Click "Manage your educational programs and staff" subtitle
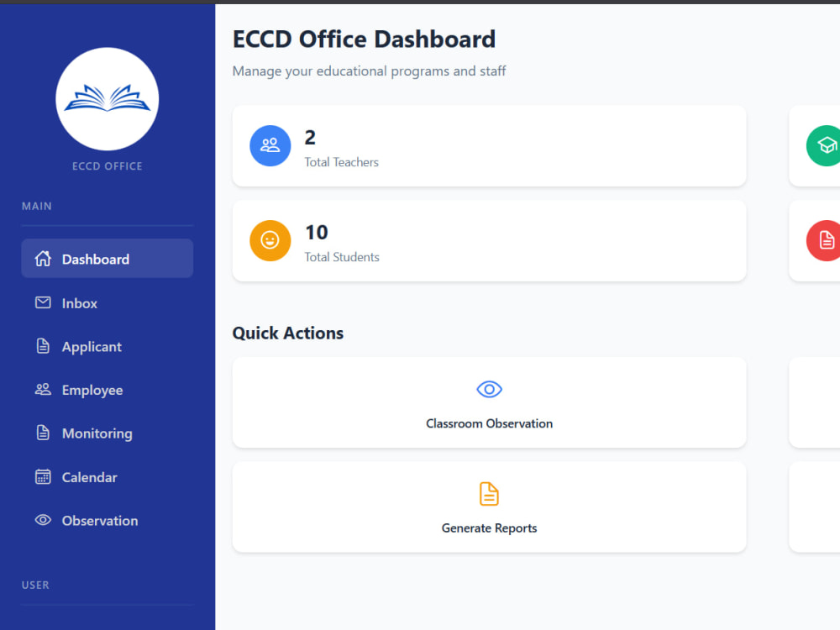This screenshot has width=840, height=630. click(x=369, y=71)
